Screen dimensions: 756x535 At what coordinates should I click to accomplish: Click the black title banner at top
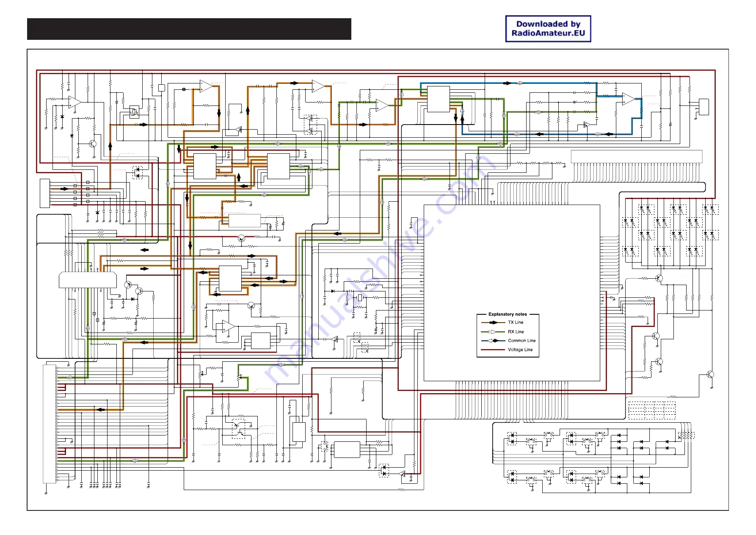[189, 29]
